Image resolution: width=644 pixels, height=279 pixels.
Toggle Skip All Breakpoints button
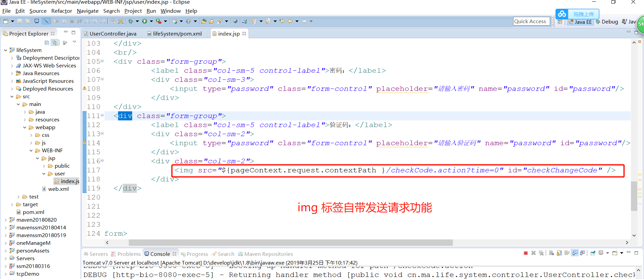click(46, 21)
